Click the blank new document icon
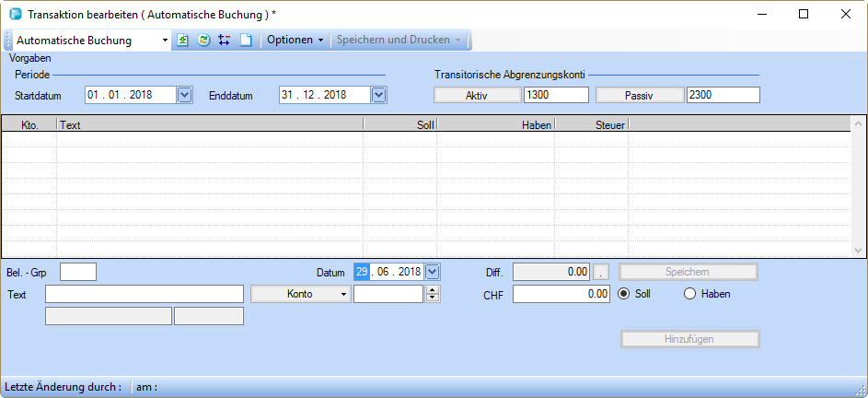The height and width of the screenshot is (398, 868). pos(245,41)
